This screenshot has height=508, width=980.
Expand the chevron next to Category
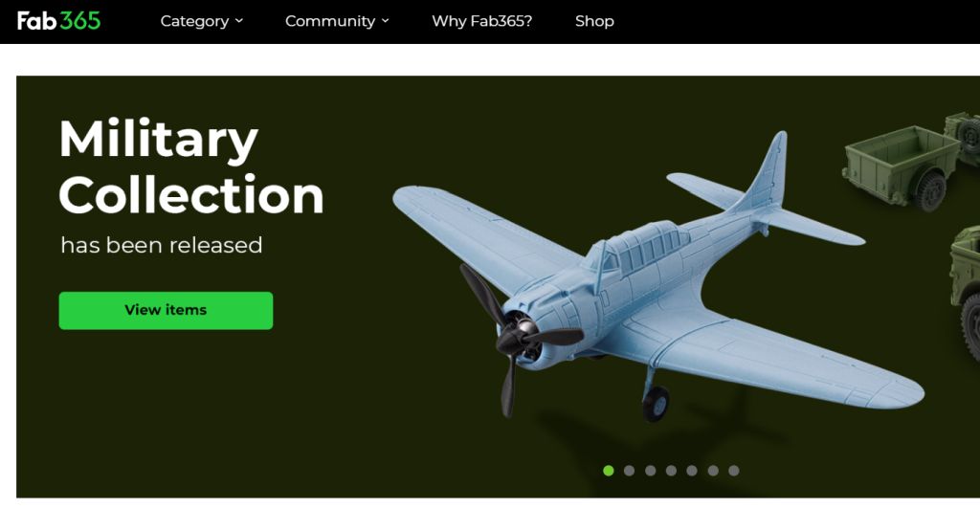(x=238, y=21)
